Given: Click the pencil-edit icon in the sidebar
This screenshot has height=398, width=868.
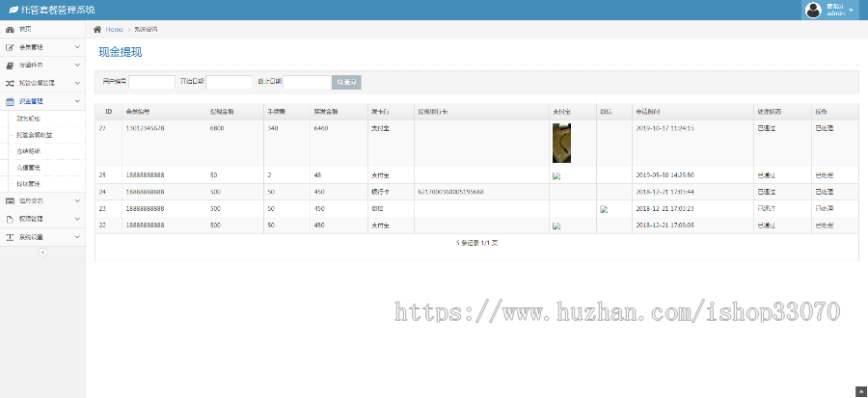Looking at the screenshot, I should pyautogui.click(x=10, y=47).
